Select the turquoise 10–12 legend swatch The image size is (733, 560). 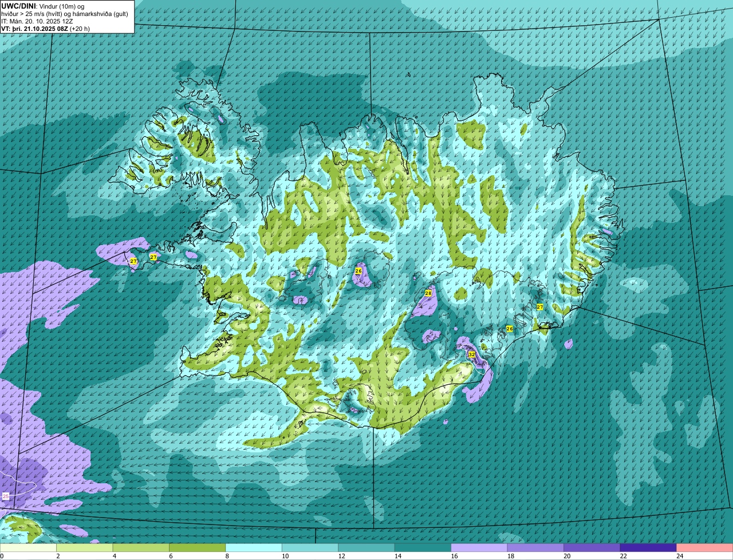point(310,548)
